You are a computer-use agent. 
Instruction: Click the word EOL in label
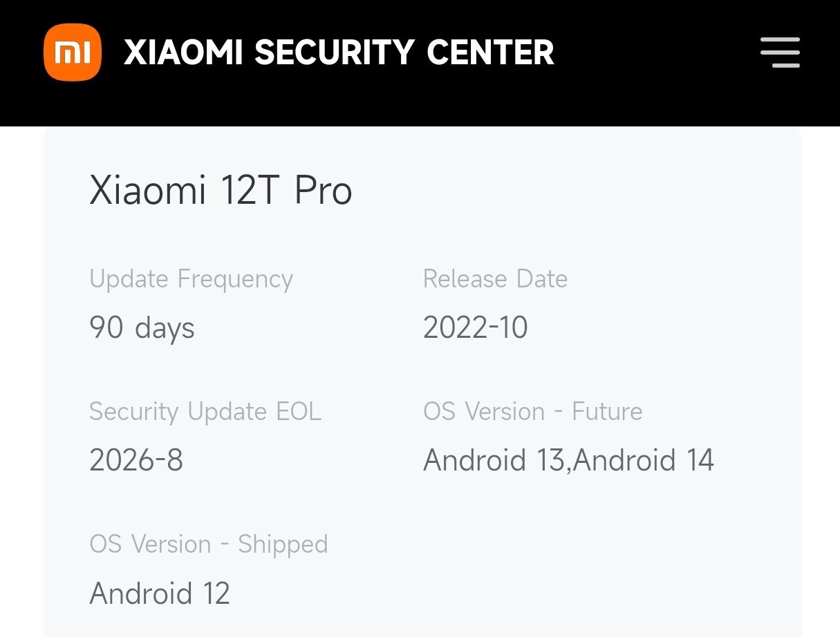299,412
